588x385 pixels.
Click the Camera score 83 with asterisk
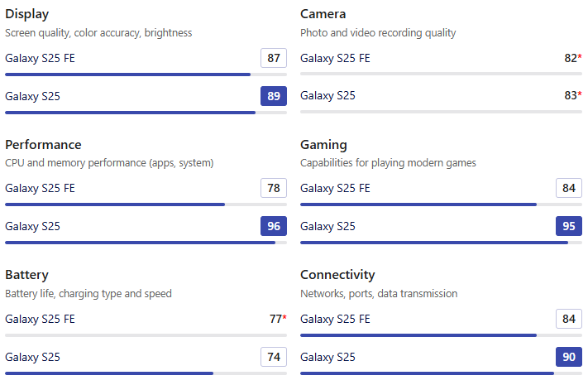pos(573,95)
